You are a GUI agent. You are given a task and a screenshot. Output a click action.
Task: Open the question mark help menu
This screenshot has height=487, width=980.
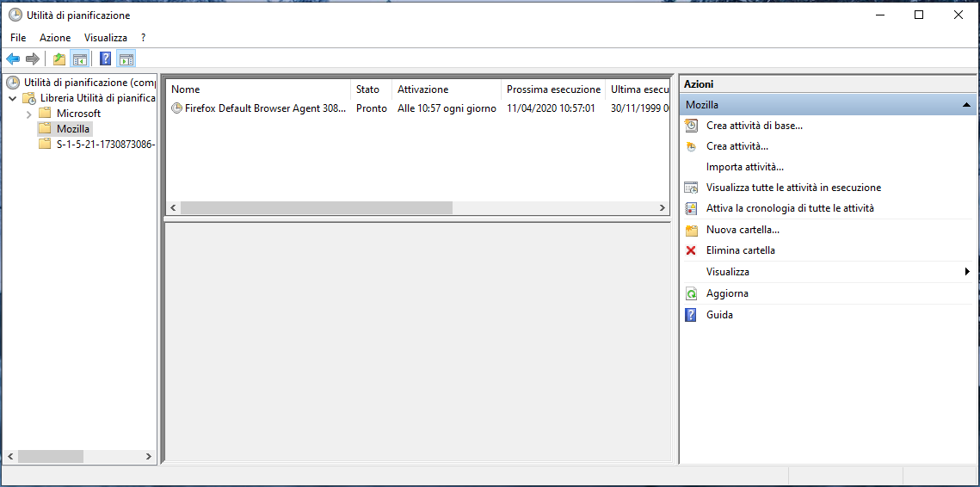pyautogui.click(x=143, y=38)
